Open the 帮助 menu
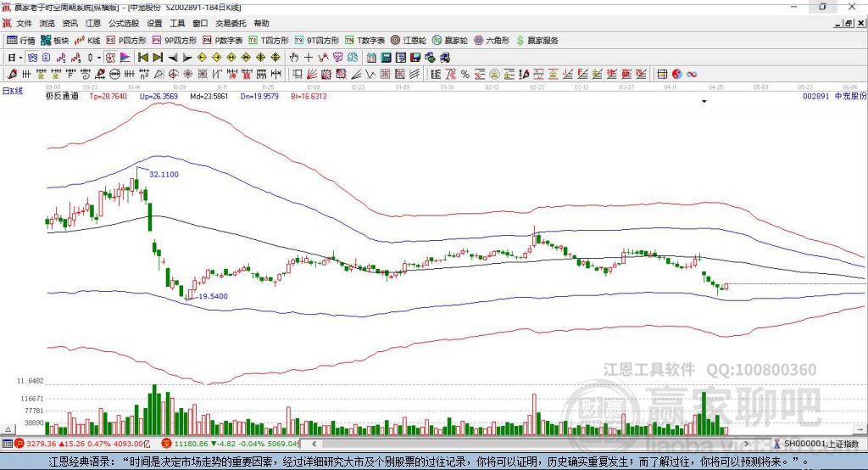Screen dimensions: 868x470 tap(261, 23)
